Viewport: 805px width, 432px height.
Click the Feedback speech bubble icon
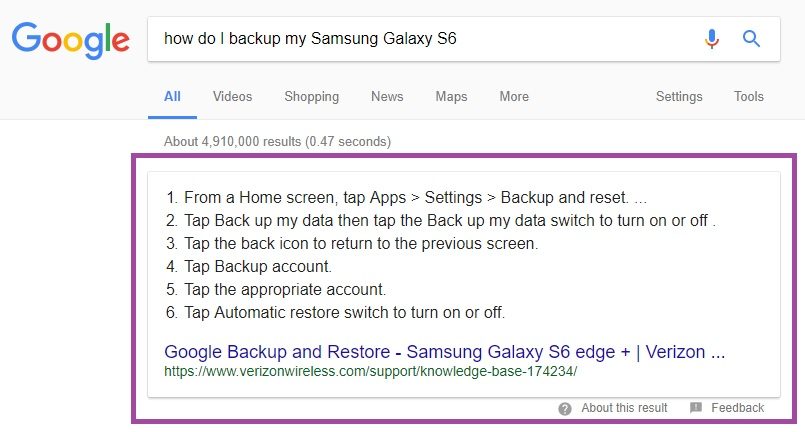[x=696, y=408]
